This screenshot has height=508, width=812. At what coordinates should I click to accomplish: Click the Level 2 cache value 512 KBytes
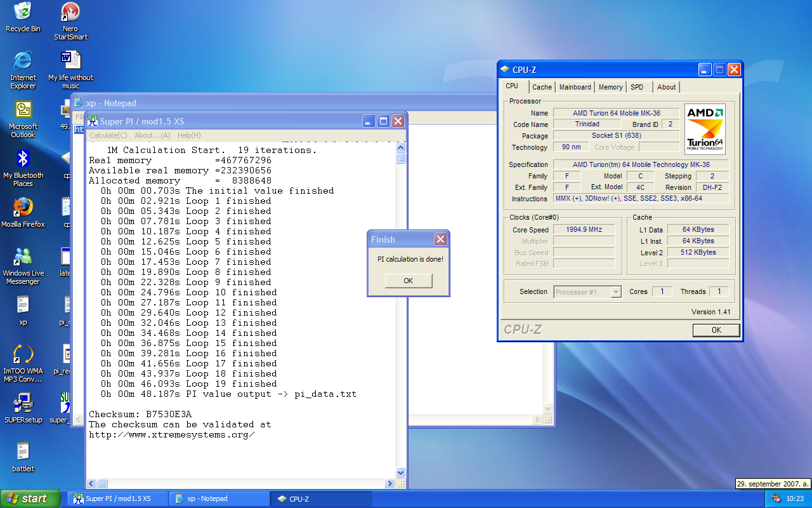click(x=698, y=252)
